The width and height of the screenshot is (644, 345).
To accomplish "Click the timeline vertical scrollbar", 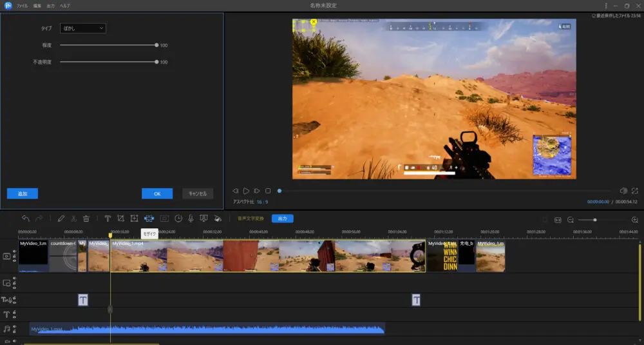I will 639,282.
